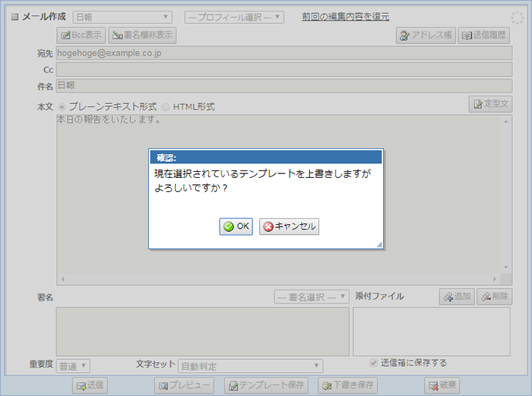Screen dimensions: 532x396
Task: Open 送信履歴 send history
Action: [x=483, y=35]
